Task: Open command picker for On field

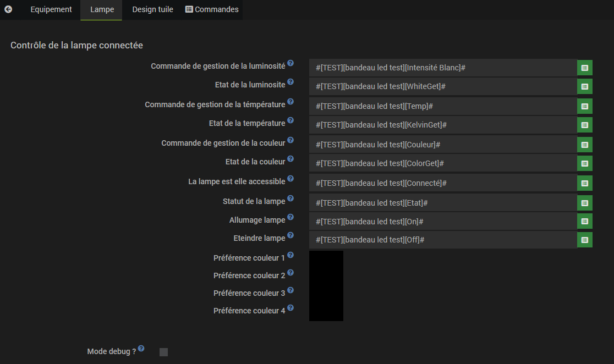Action: pos(585,222)
